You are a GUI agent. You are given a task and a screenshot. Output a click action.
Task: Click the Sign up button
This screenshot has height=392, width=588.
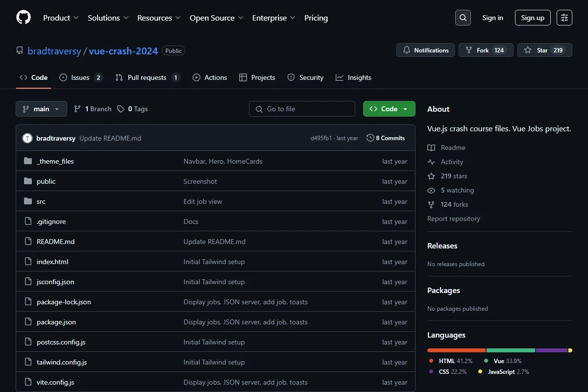point(533,18)
